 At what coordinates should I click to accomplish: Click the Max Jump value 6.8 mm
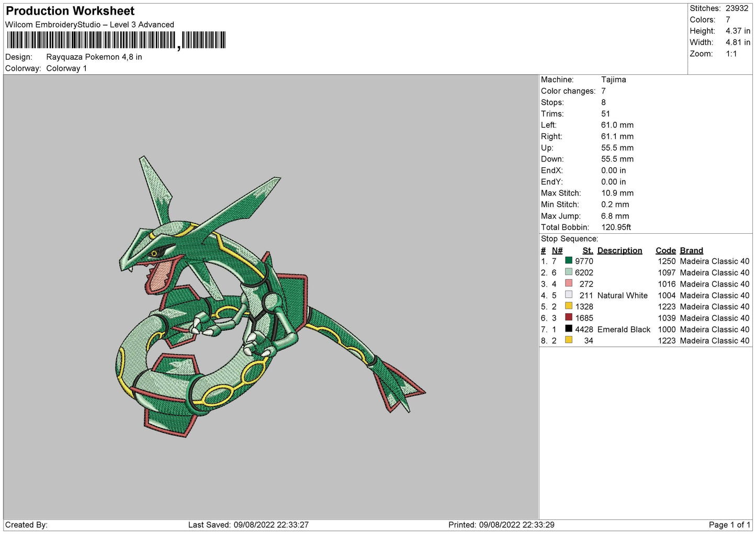tap(615, 216)
